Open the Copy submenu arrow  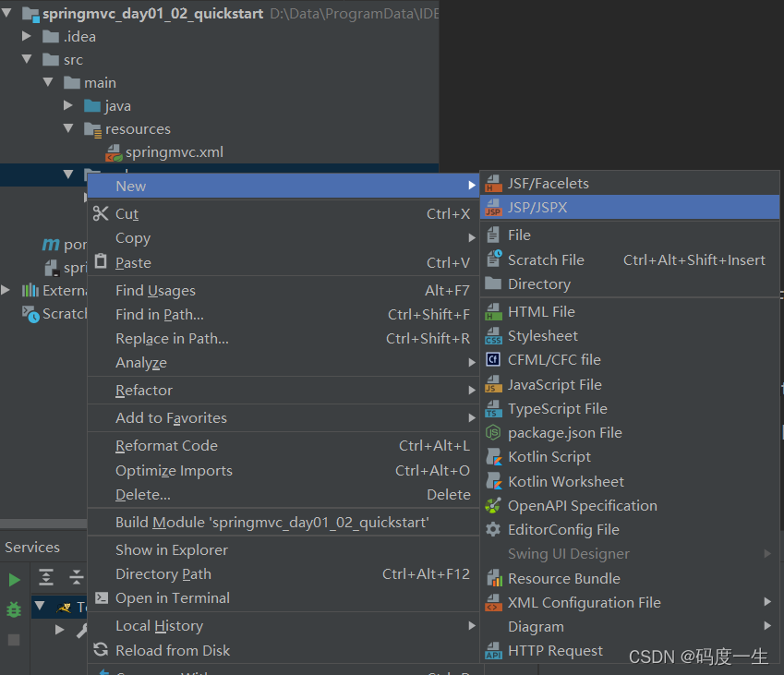tap(472, 238)
